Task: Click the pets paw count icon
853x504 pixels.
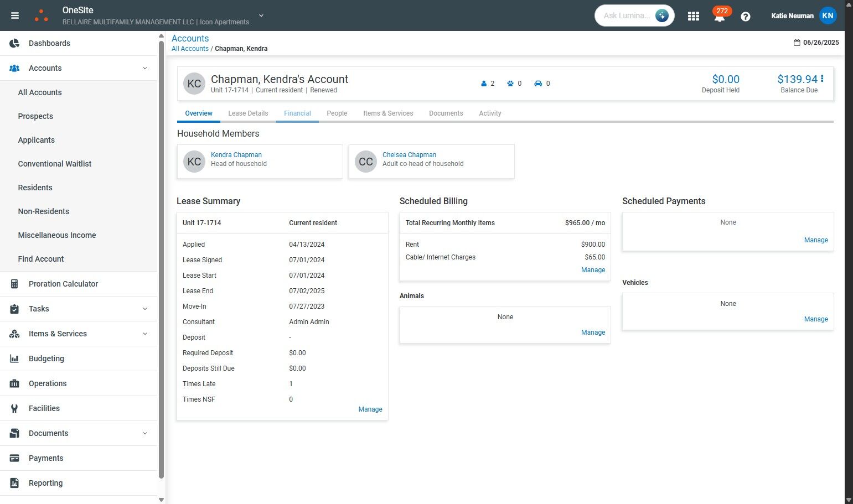Action: [x=509, y=84]
